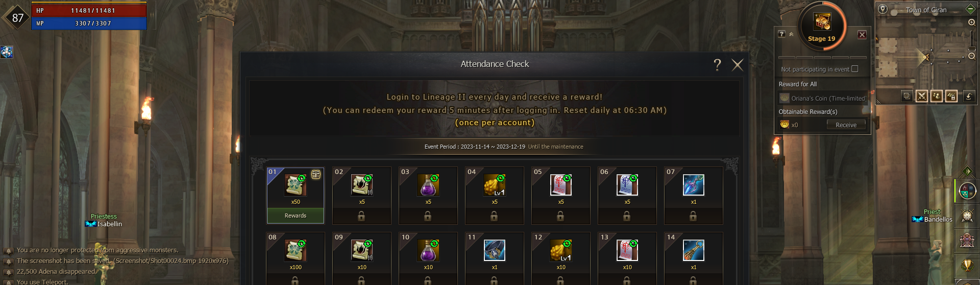The height and width of the screenshot is (285, 980).
Task: Zoom out on the minimap
Action: (971, 56)
